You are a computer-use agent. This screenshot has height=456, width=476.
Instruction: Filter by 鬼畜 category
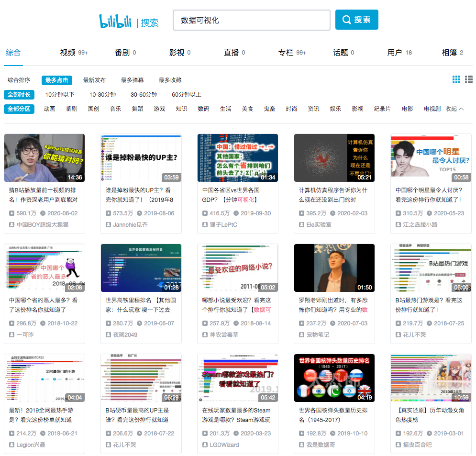269,109
